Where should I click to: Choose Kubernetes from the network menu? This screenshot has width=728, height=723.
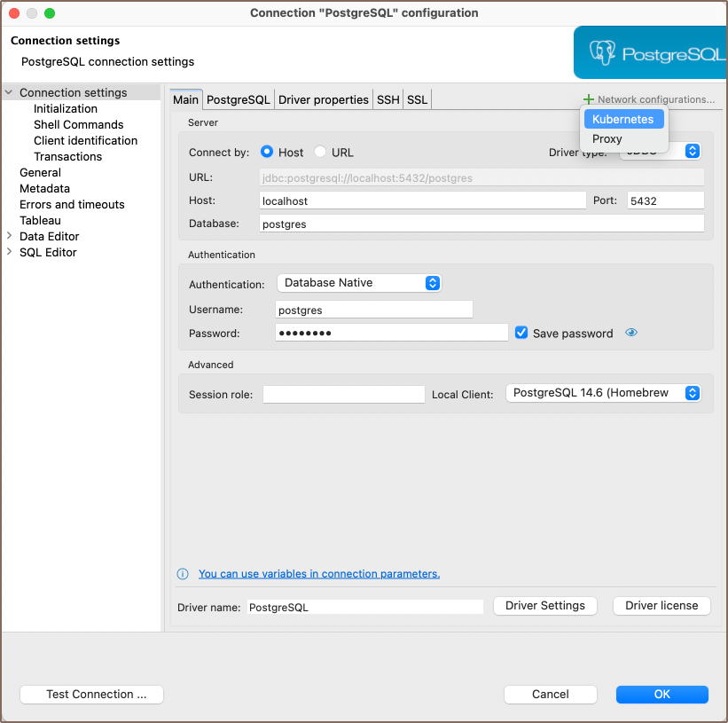(x=623, y=119)
